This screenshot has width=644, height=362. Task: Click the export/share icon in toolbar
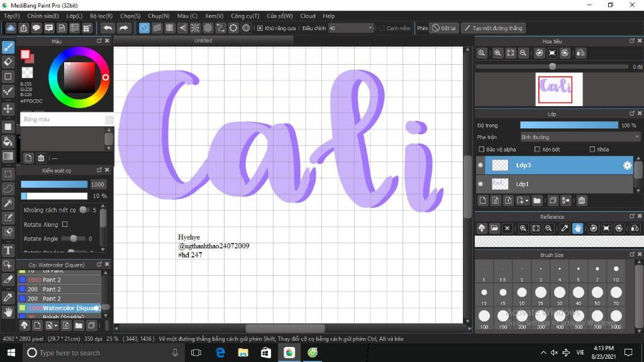(x=23, y=28)
